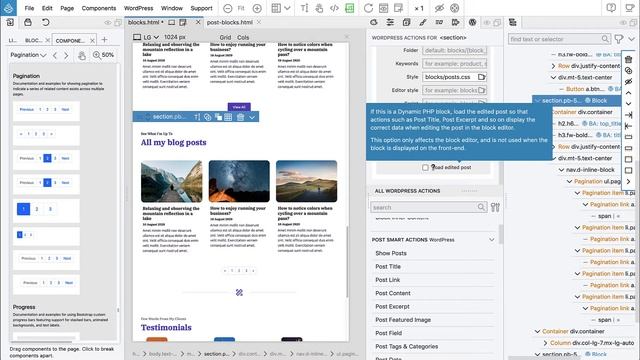Open the actions arrow panel icon
The height and width of the screenshot is (360, 640).
456,22
